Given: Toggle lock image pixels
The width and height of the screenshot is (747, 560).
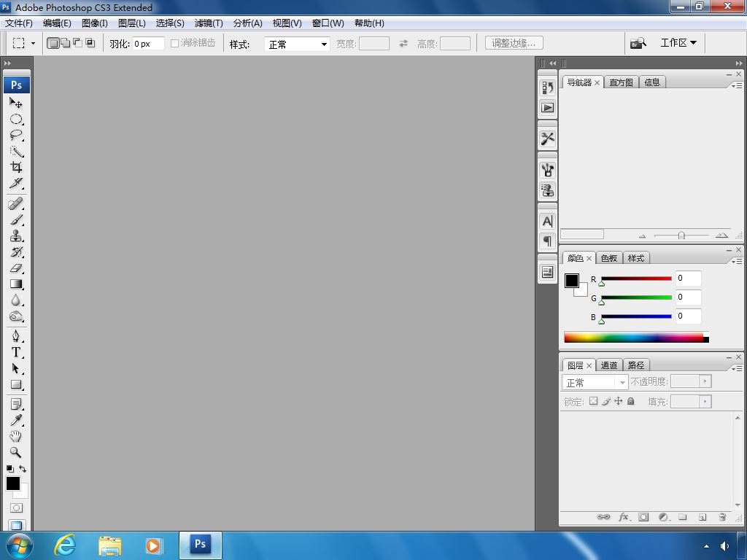Looking at the screenshot, I should [606, 401].
